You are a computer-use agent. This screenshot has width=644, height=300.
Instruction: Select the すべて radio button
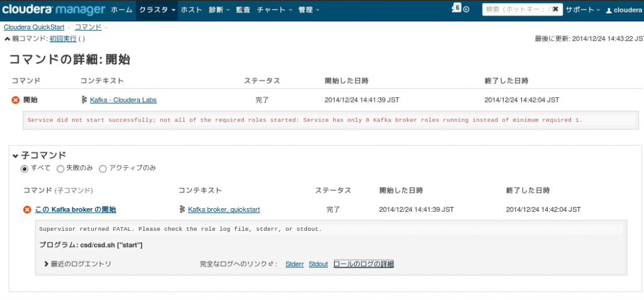[x=25, y=169]
